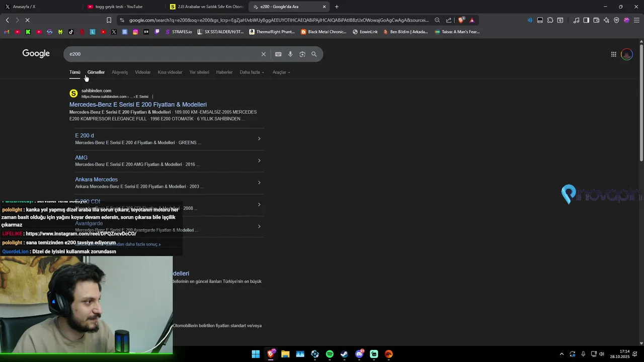Expand the Araçlar dropdown
644x362 pixels.
click(x=281, y=72)
